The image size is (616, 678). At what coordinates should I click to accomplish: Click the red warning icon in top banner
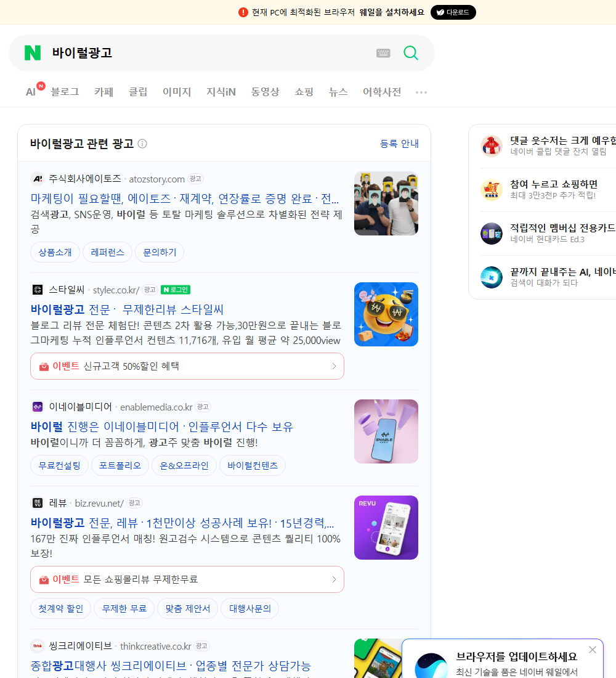click(x=243, y=12)
